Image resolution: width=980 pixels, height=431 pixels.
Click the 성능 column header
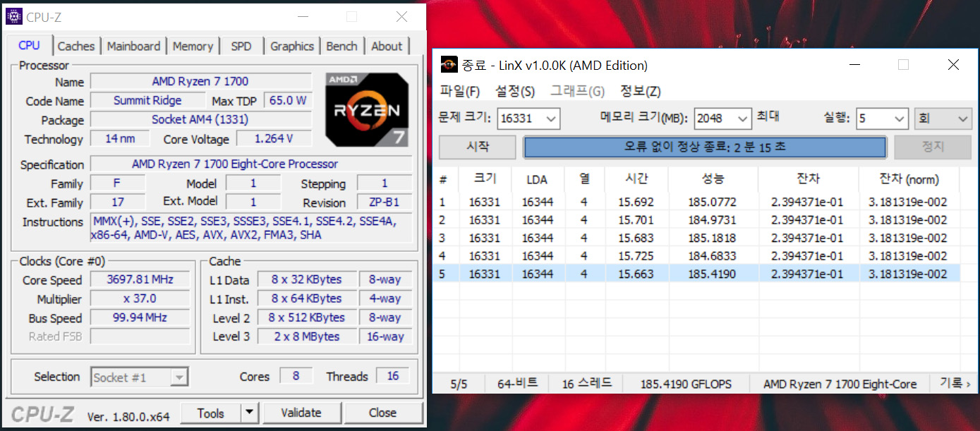pyautogui.click(x=713, y=179)
